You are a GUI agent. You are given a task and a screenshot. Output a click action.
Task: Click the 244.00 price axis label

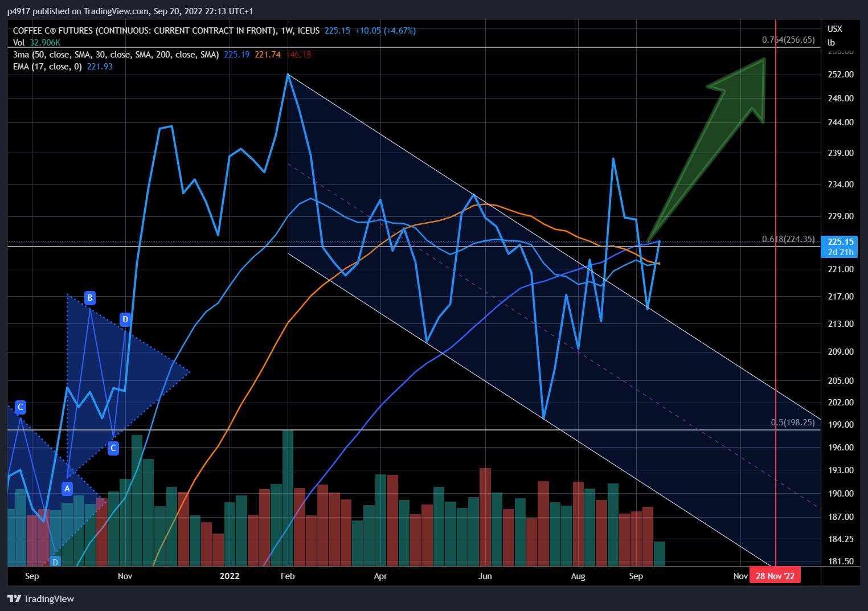[x=841, y=122]
